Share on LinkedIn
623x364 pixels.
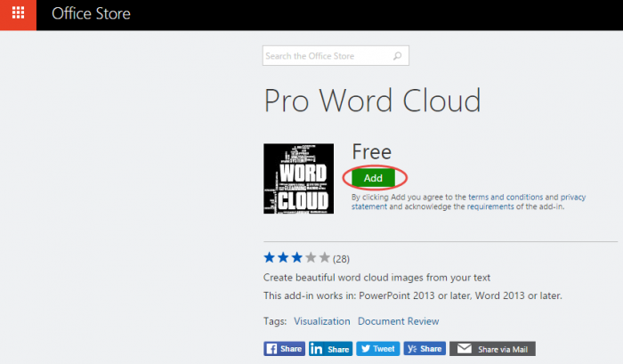point(330,349)
